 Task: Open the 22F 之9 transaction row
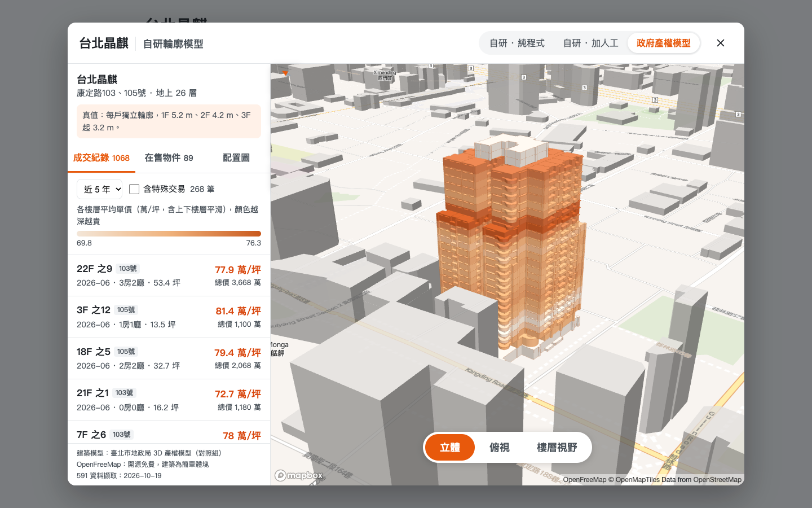(x=169, y=275)
